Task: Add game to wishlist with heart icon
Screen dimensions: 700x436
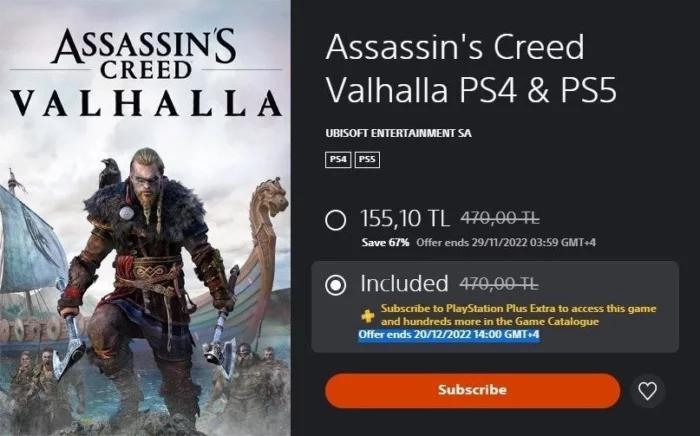Action: 647,391
